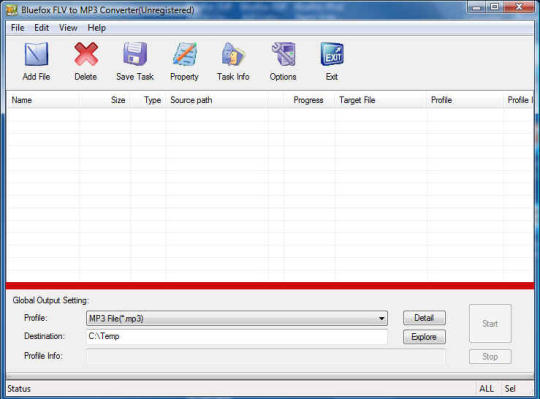Click the Save Task floppy icon
The width and height of the screenshot is (540, 399).
(135, 54)
